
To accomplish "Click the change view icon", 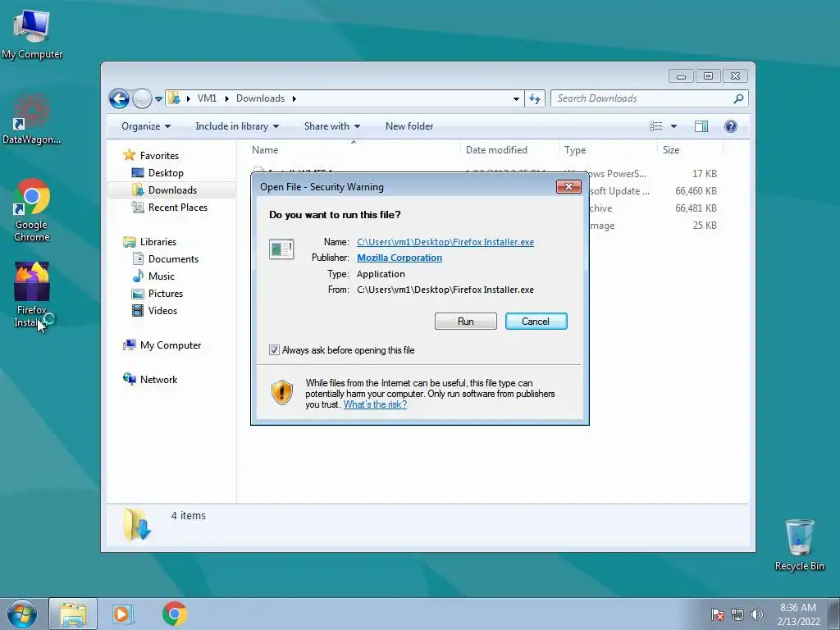I will 656,126.
